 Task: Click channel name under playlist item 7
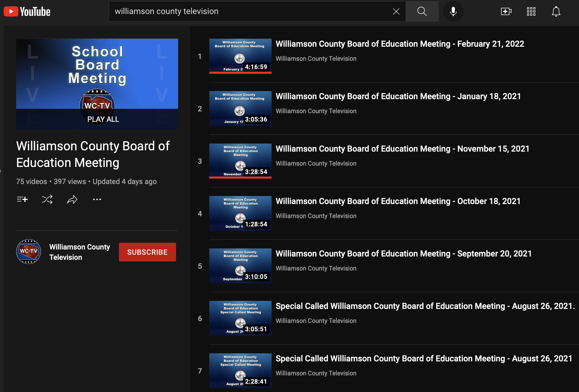tap(316, 373)
